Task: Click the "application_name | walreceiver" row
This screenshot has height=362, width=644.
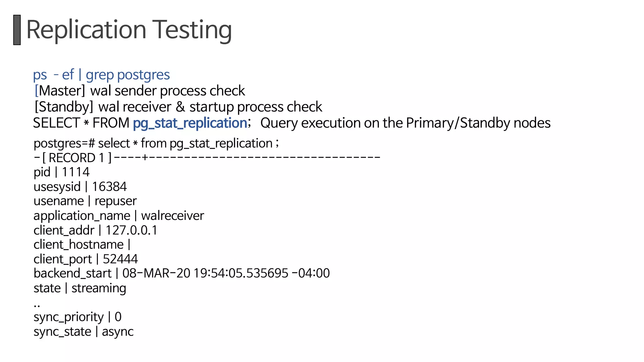Action: click(119, 216)
